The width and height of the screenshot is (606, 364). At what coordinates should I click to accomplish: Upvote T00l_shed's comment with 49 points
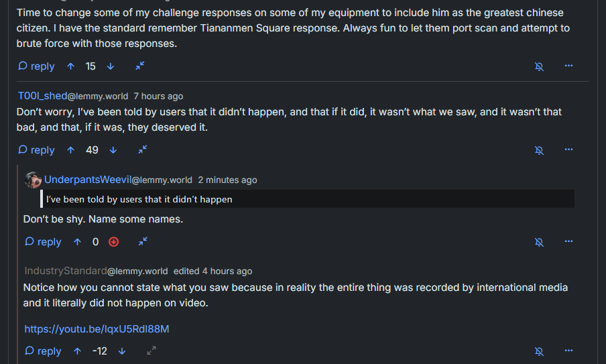click(x=71, y=150)
